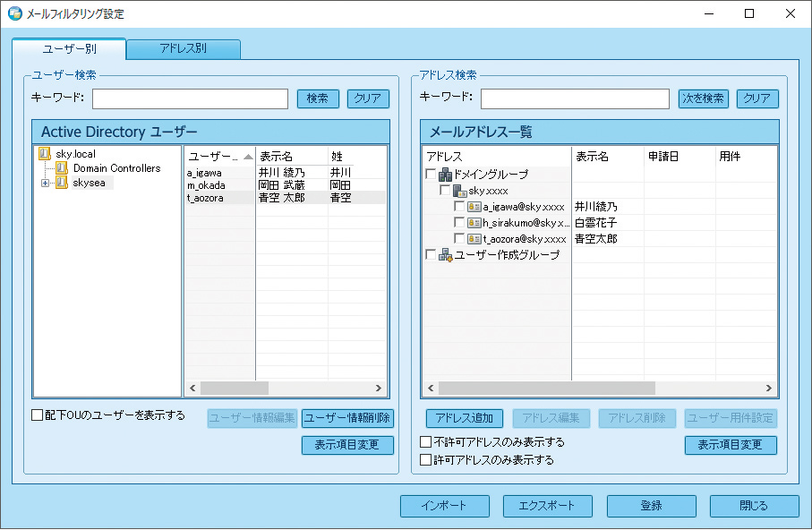
Task: Click the mail filtering app icon in title bar
Action: coord(15,13)
